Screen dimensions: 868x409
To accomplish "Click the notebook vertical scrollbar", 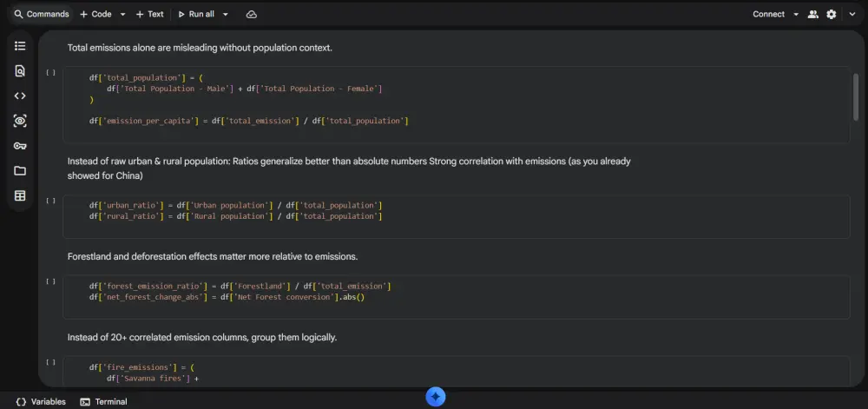I will click(x=856, y=97).
